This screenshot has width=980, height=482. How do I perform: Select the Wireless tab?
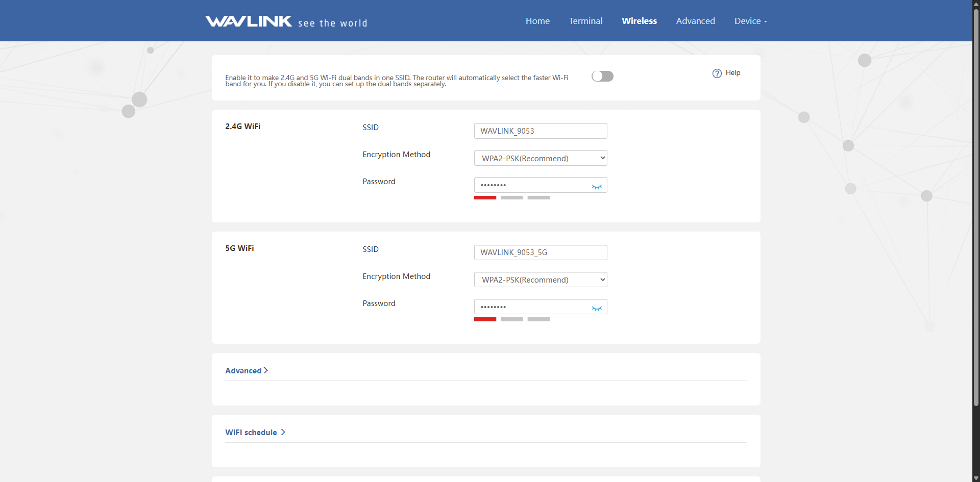tap(639, 21)
